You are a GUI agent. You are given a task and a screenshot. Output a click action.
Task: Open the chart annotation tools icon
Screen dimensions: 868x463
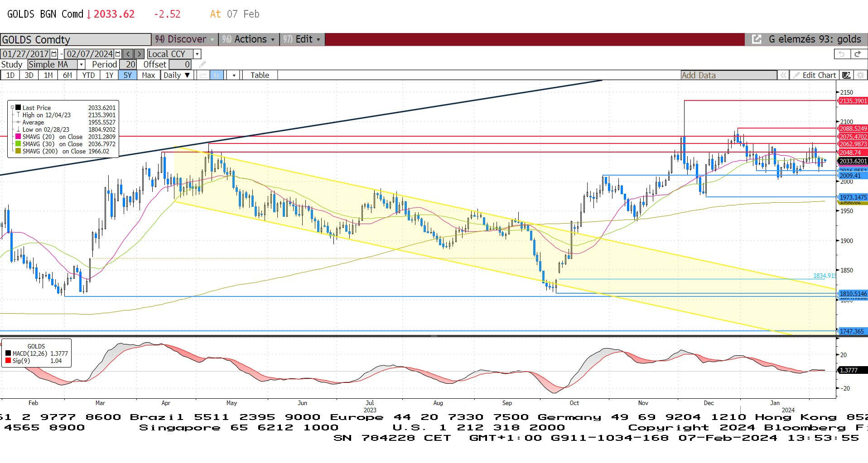[x=846, y=75]
